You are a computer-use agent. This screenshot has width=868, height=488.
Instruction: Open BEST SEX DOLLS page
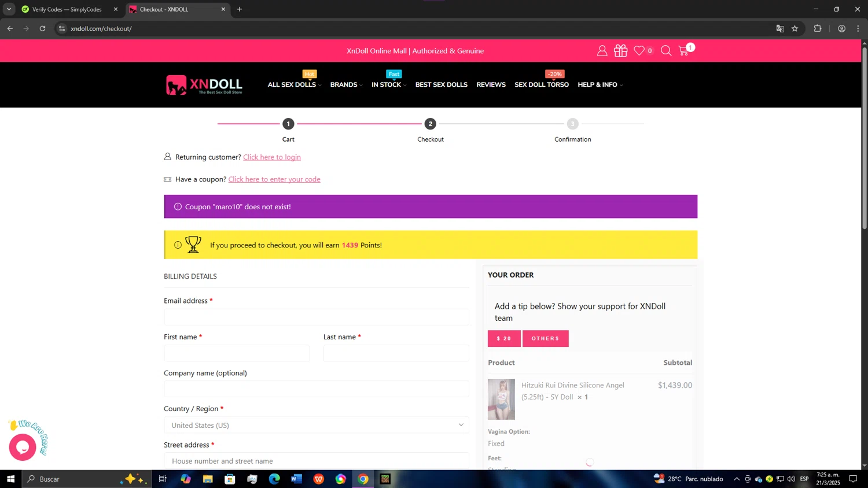point(441,84)
